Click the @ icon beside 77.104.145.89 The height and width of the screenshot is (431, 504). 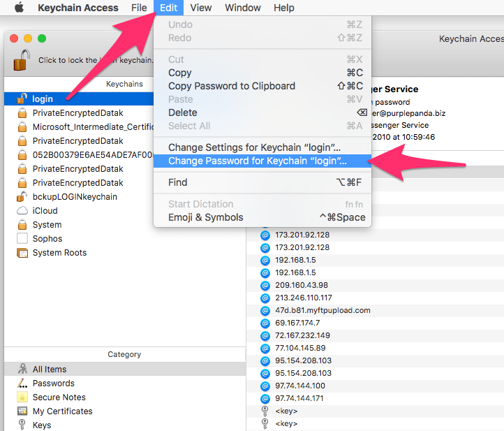coord(265,348)
